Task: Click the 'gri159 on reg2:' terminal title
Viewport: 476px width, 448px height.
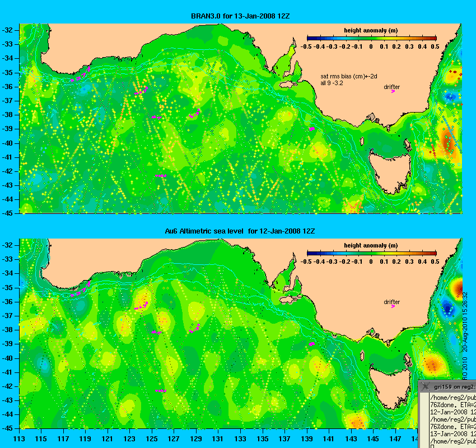Action: [455, 387]
